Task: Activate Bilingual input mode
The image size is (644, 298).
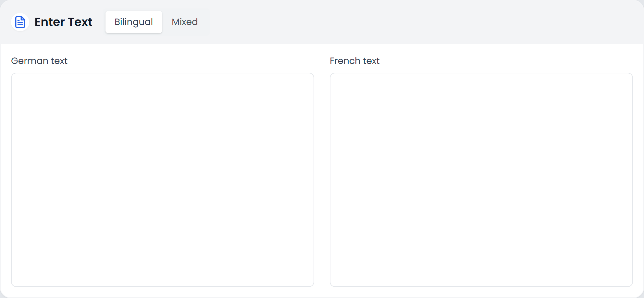Action: [x=133, y=22]
